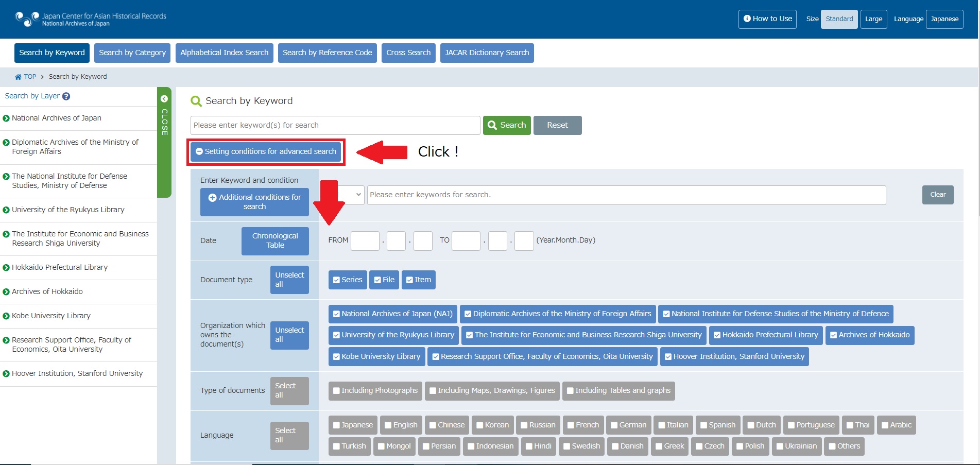Click the green arrow icon for Hokkaido Prefectural Library

coord(6,268)
